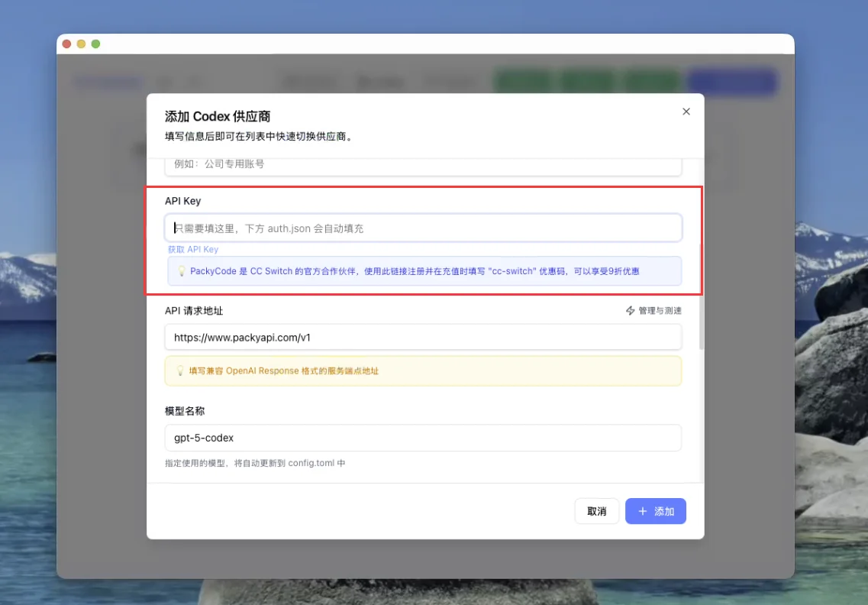Click the green zoom traffic light button

click(x=95, y=44)
